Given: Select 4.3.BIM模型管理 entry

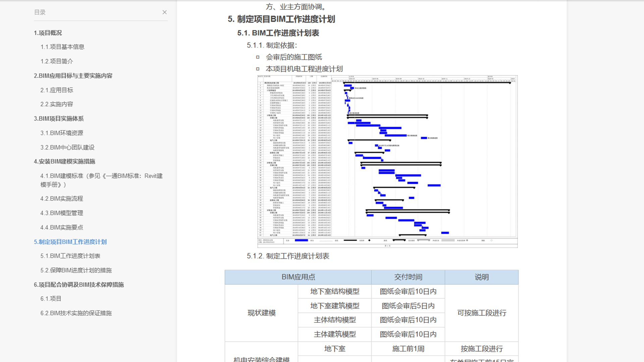Looking at the screenshot, I should [x=62, y=213].
